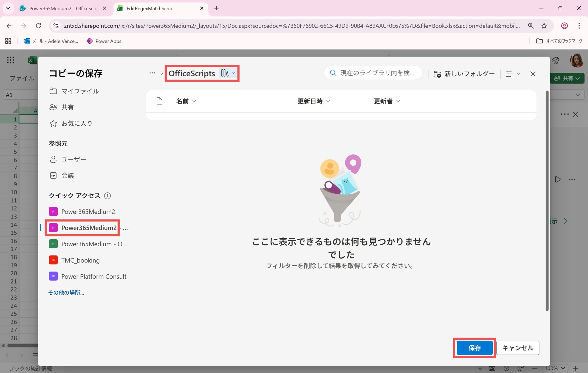Click the info icon beside クイック アクセス
This screenshot has height=373, width=588.
pos(107,196)
